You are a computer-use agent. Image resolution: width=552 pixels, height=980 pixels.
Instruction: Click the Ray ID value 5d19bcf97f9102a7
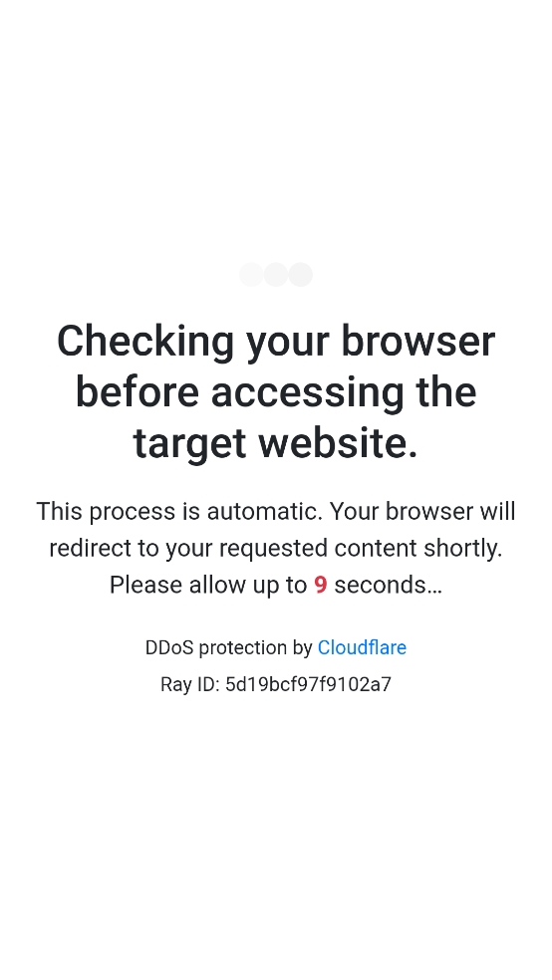point(308,684)
